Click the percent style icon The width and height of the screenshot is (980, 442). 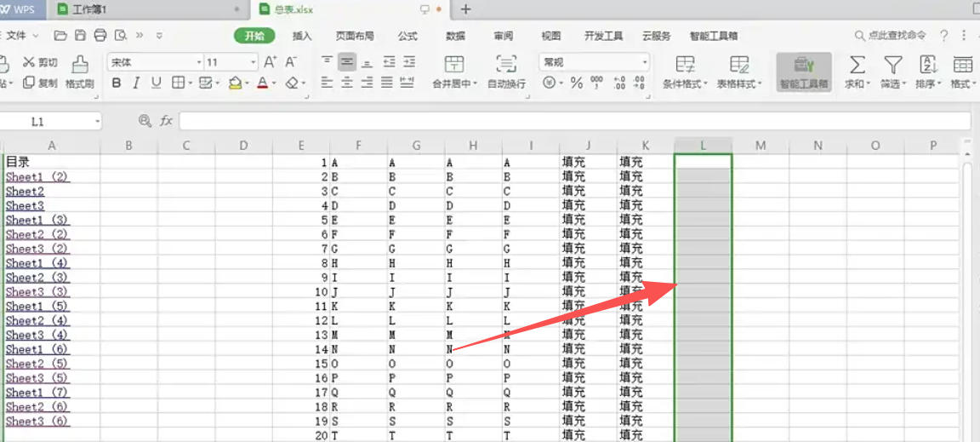coord(577,83)
